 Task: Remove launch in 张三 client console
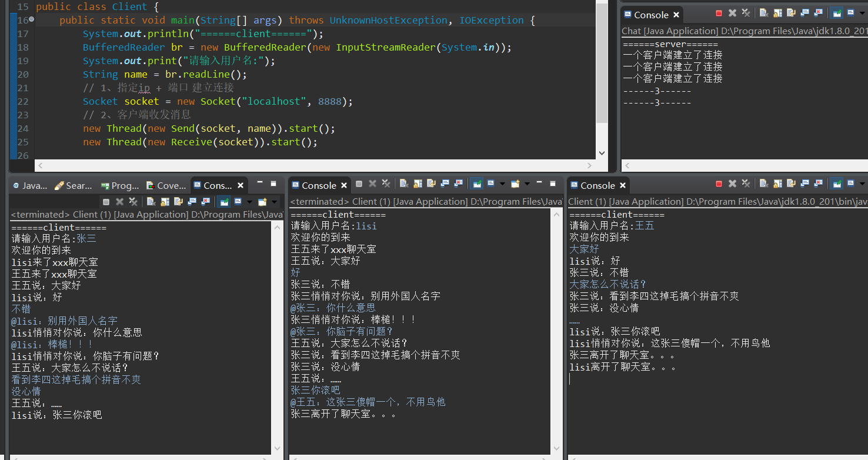tap(119, 202)
